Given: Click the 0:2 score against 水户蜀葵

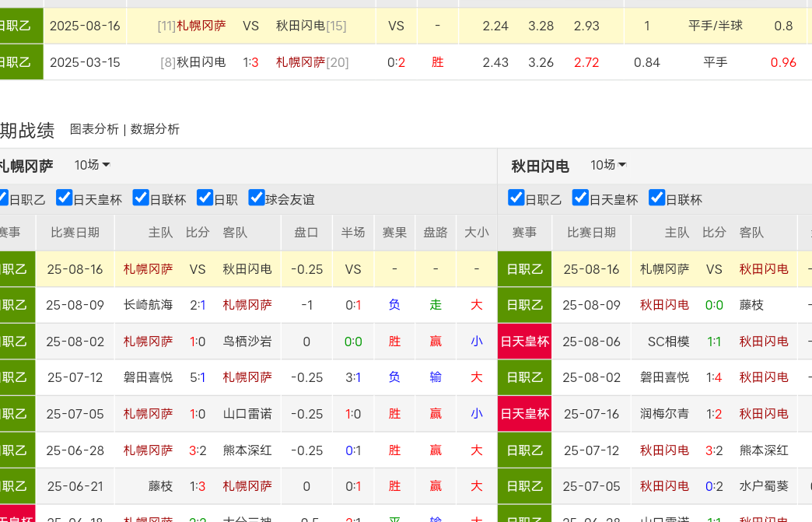Looking at the screenshot, I should tap(714, 486).
